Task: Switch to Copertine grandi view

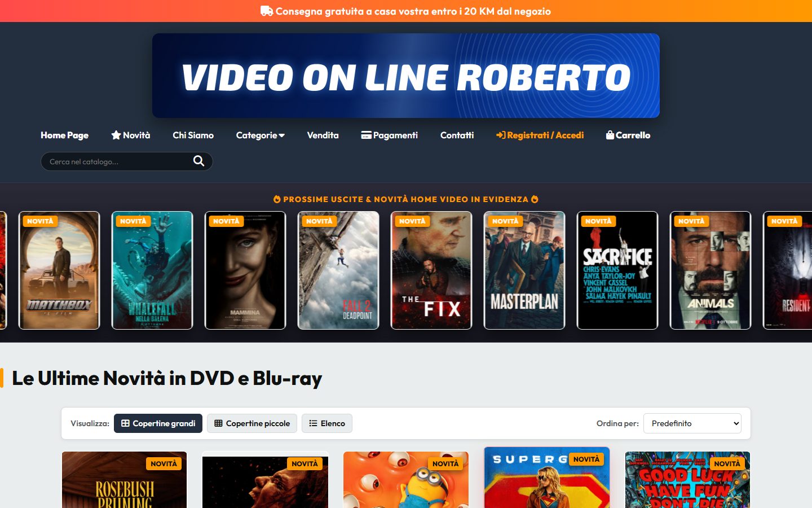Action: point(158,423)
